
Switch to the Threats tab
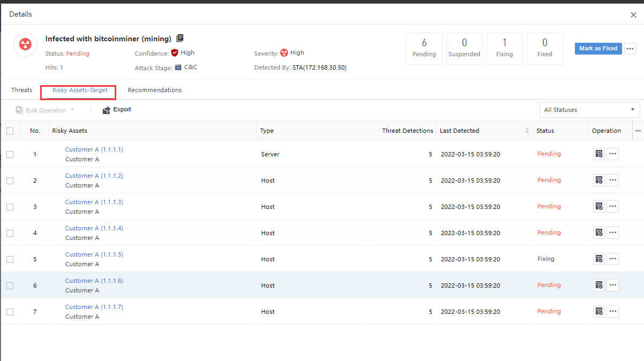tap(22, 90)
